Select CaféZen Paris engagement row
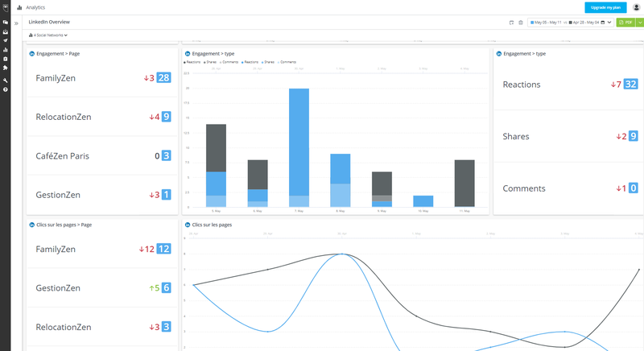644x351 pixels. click(102, 156)
